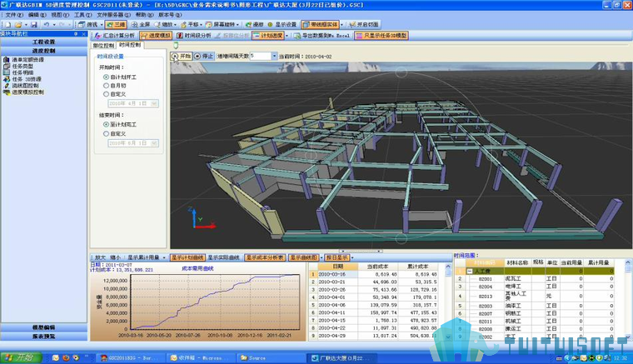Click the cost table vertical scrollbar
Screen dimensions: 633x364
[448, 302]
